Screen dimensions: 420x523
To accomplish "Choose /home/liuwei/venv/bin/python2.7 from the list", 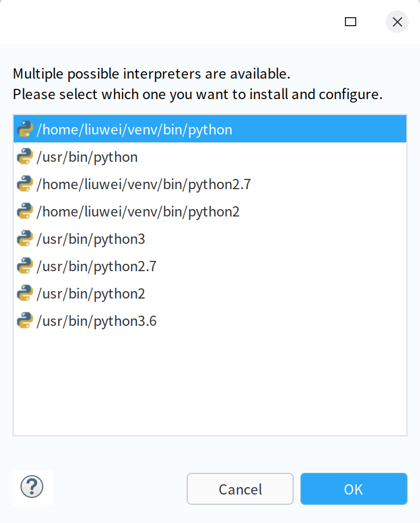I will tap(143, 184).
